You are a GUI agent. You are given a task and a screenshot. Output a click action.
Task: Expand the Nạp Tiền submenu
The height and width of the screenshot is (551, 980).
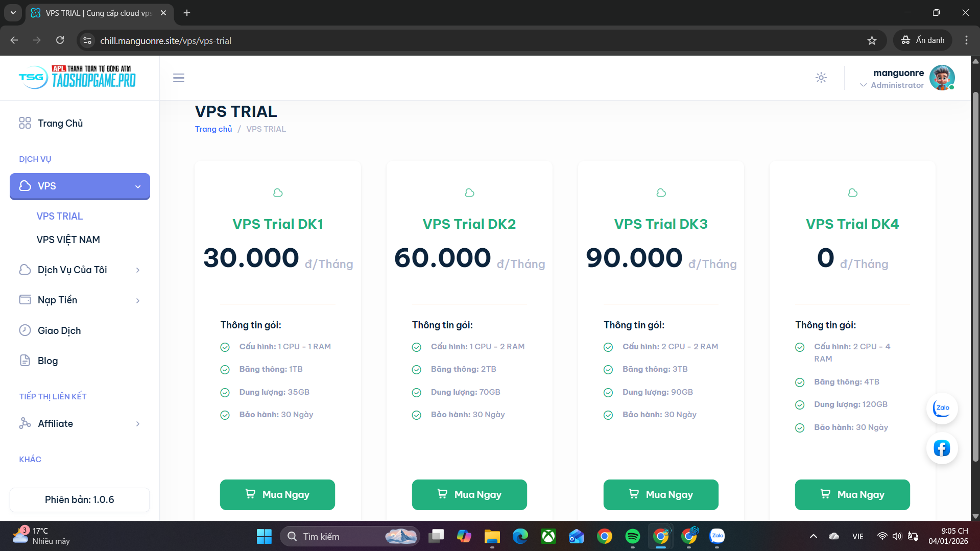80,300
